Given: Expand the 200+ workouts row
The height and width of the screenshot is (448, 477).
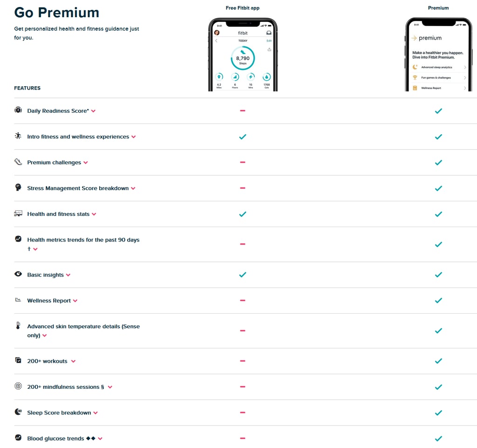Looking at the screenshot, I should [x=73, y=361].
